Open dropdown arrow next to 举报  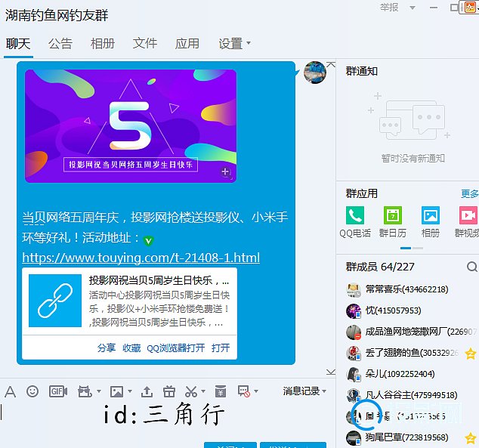(412, 8)
